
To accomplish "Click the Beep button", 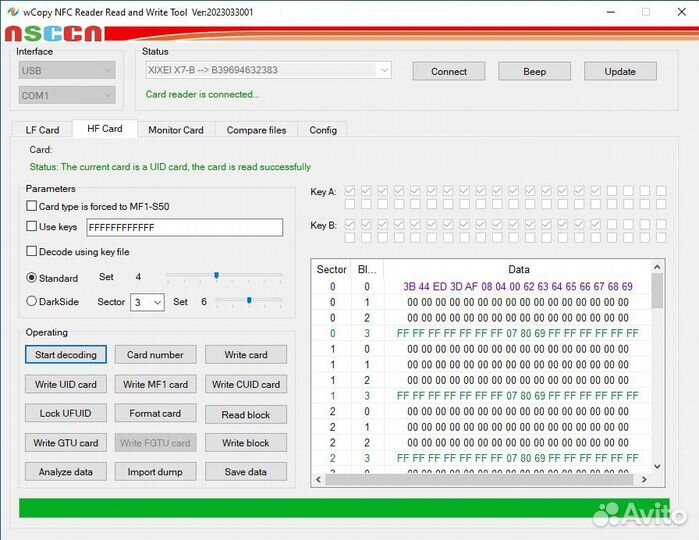I will 534,71.
